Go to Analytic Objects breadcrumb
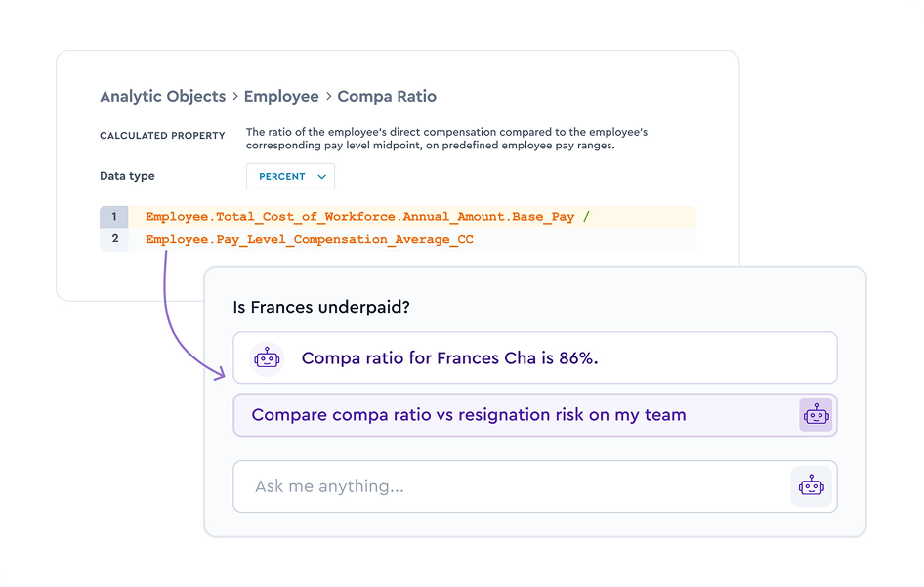The height and width of the screenshot is (587, 924). click(162, 97)
